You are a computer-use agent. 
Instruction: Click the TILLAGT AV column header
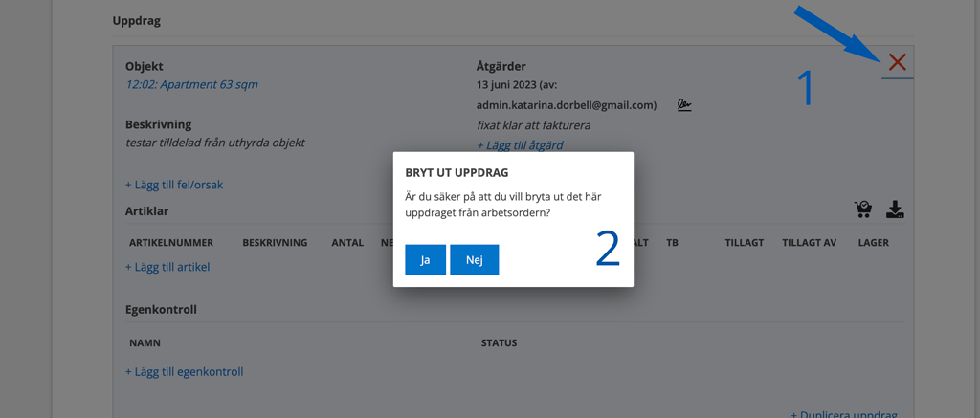point(809,243)
